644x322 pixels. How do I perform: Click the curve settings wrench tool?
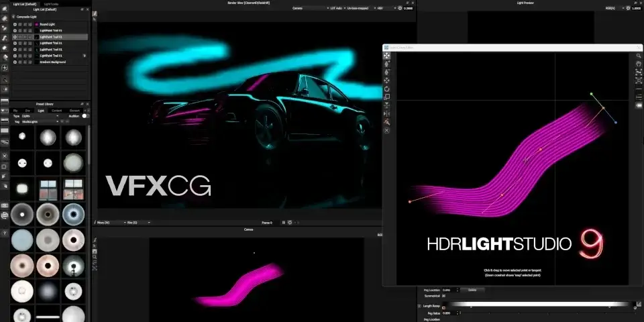pos(386,122)
